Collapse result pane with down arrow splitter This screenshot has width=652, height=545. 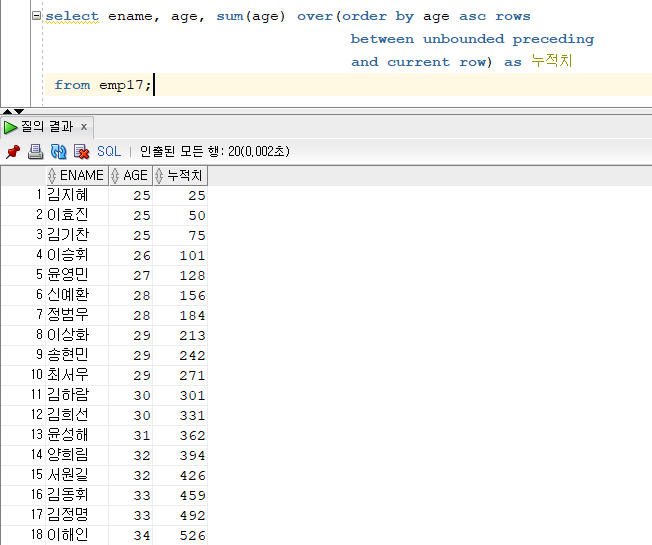tap(19, 111)
